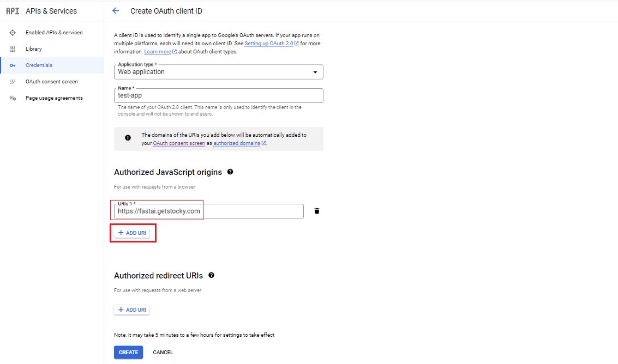Delete the URIs 1 entry with trash icon
Viewport: 618px width, 364px height.
(317, 211)
